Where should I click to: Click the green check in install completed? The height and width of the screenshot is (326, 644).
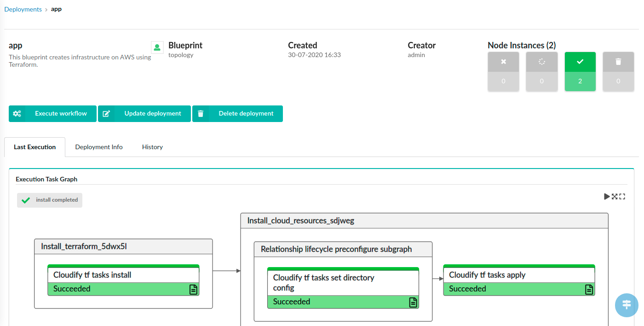click(x=26, y=200)
